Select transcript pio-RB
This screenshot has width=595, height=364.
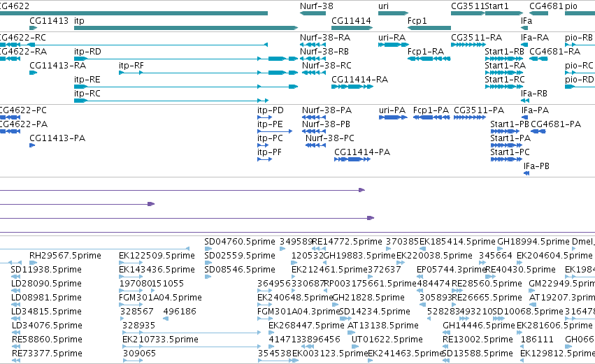[x=579, y=38]
